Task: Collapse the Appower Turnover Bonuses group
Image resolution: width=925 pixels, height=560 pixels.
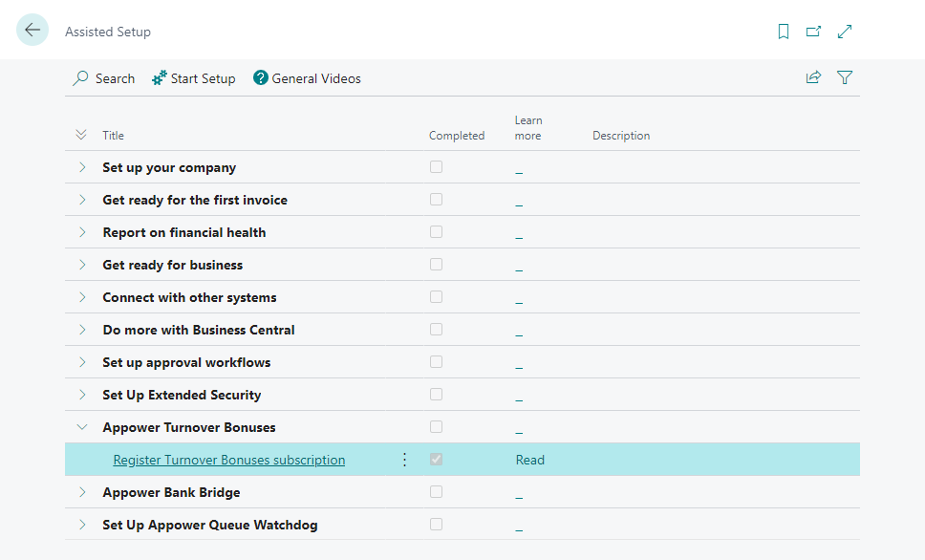Action: pyautogui.click(x=82, y=427)
